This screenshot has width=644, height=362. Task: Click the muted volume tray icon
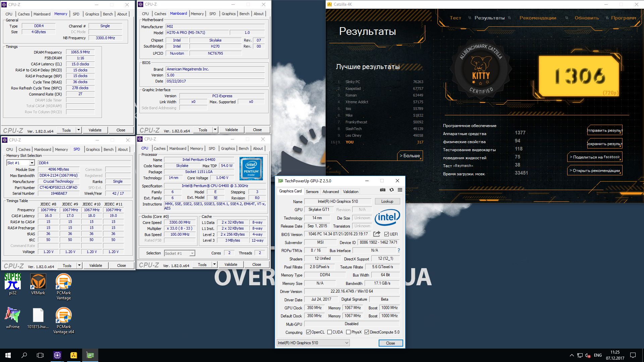tap(588, 355)
